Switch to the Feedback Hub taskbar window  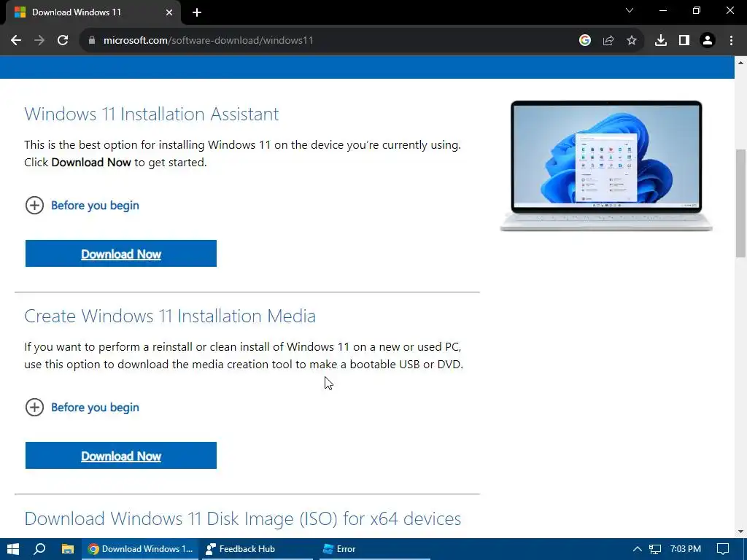(x=258, y=549)
